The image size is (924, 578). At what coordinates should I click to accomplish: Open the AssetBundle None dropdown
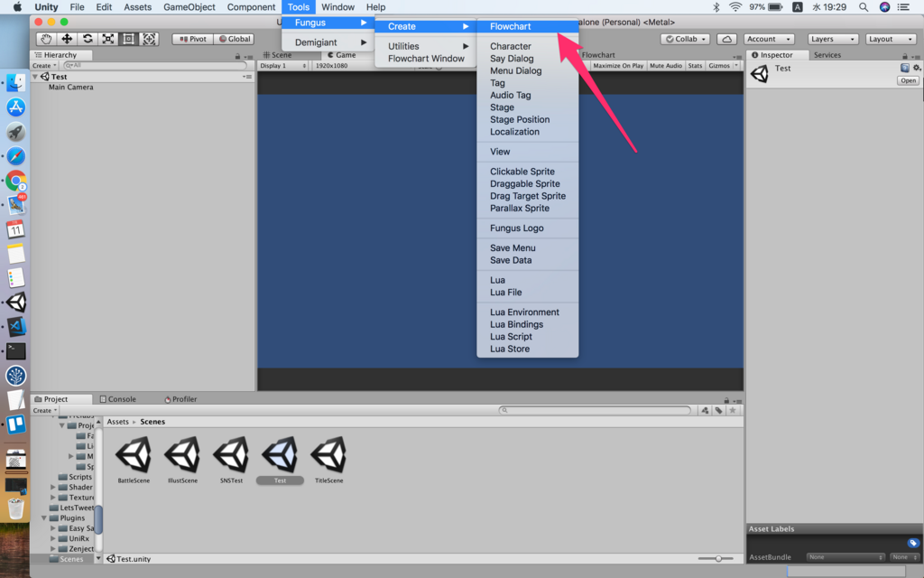pos(845,556)
